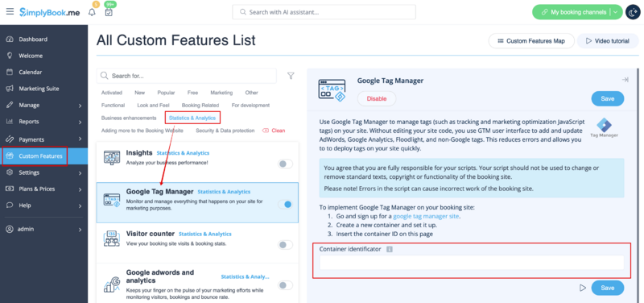The height and width of the screenshot is (303, 644).
Task: Click the Help speech bubble icon
Action: [10, 205]
